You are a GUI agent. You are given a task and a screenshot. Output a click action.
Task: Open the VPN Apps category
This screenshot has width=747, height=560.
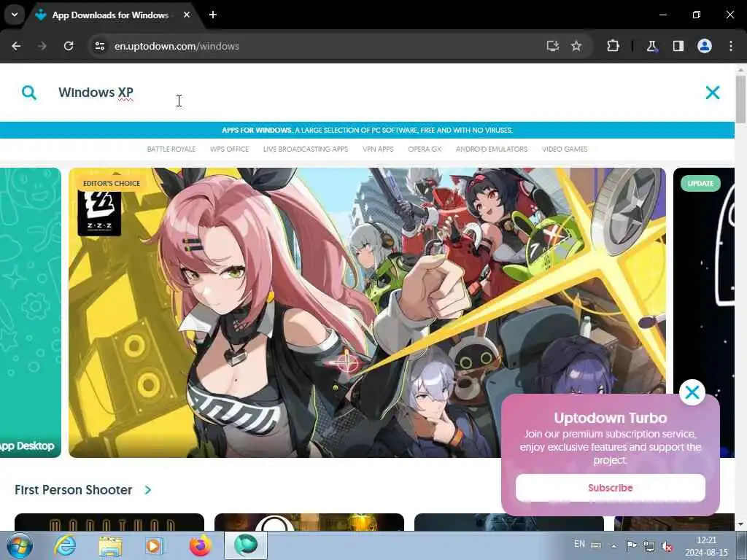click(x=378, y=149)
